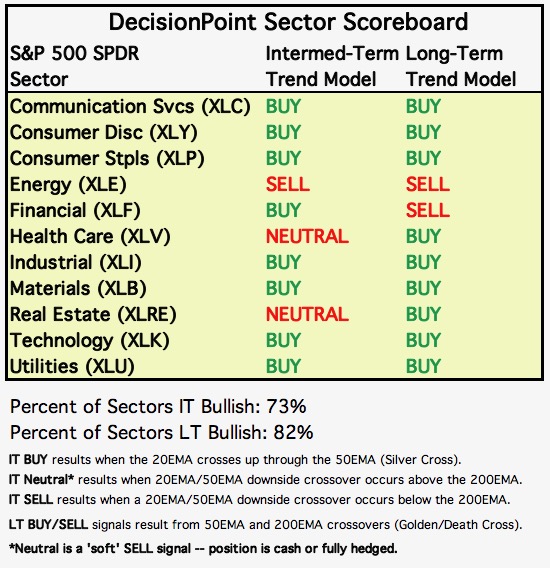Click Percent of Sectors IT Bullish 73% text
550x568 pixels.
click(158, 406)
